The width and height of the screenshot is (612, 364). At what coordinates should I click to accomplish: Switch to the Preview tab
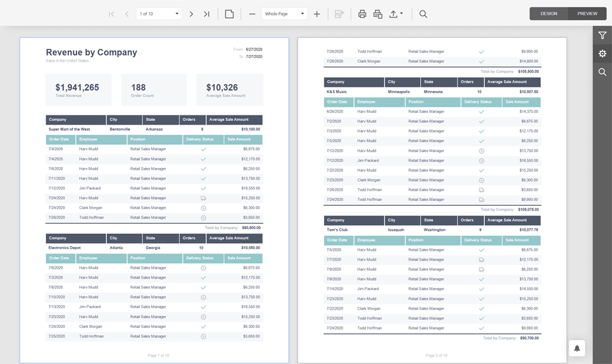click(587, 13)
